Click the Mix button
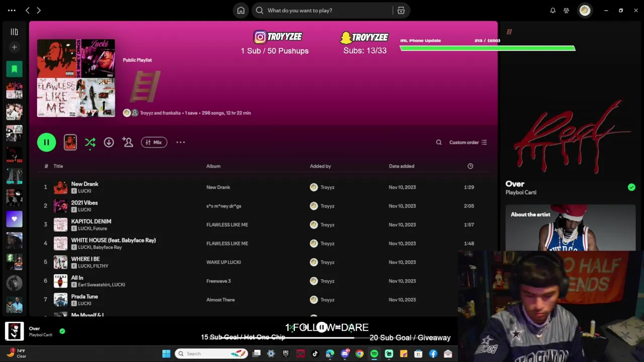 pos(154,142)
